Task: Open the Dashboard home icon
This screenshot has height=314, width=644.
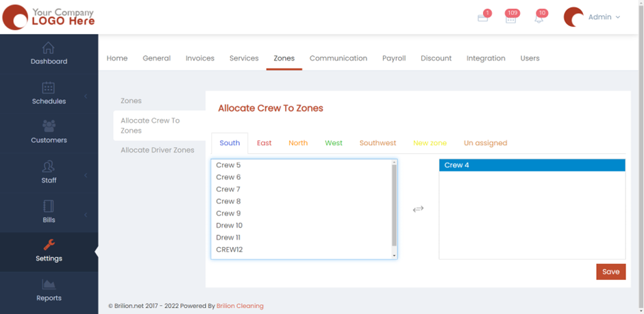Action: (48, 48)
